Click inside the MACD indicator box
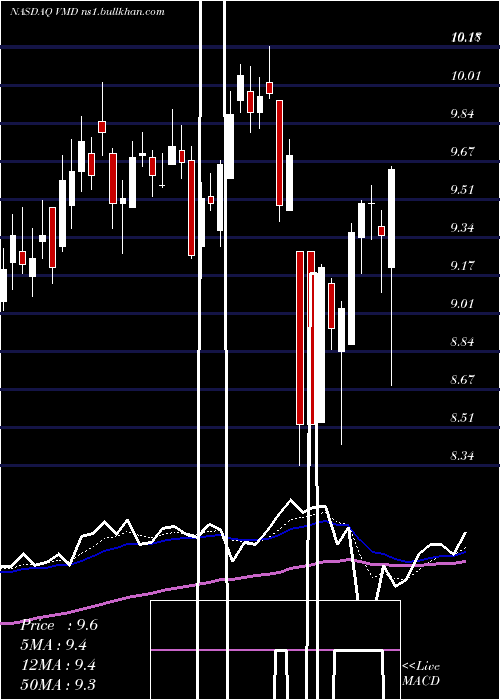The width and height of the screenshot is (500, 700). pos(275,650)
